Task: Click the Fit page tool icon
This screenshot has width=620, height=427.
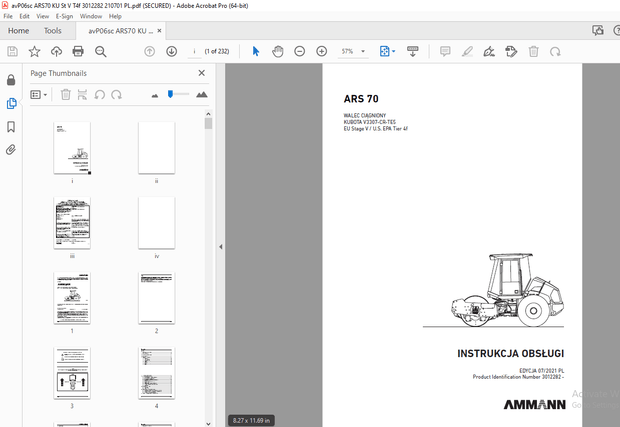Action: tap(384, 51)
